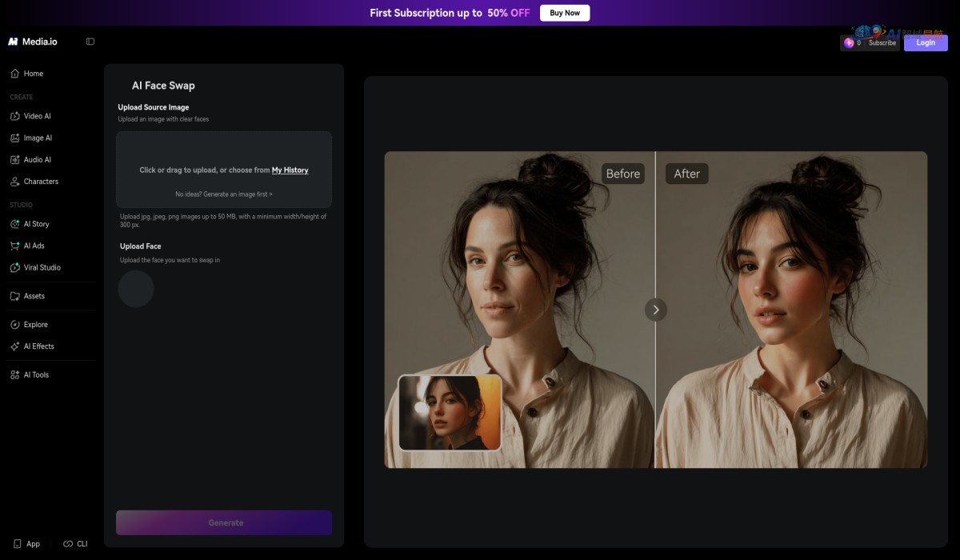
Task: Click the 'First Subscription up to 50% OFF' banner text
Action: coord(450,13)
